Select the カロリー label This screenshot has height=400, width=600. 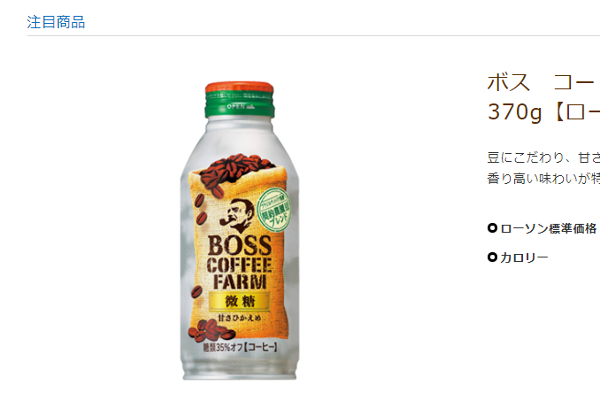[x=524, y=258]
